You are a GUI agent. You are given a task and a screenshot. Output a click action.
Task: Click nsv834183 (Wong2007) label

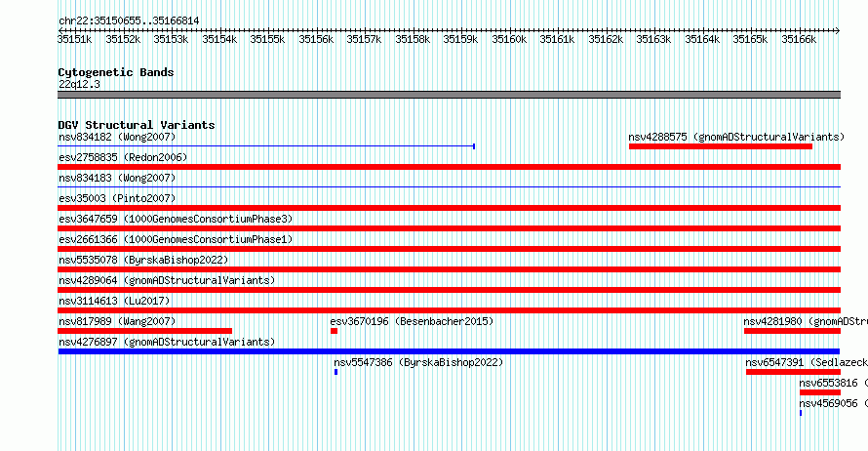coord(117,178)
